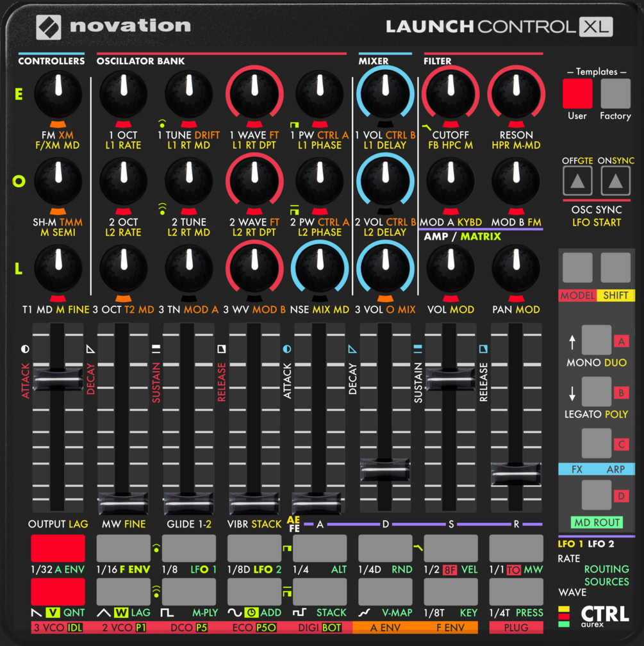Click the 1 OCT L1 RATE knob
Screen dimensions: 644x646
[124, 94]
